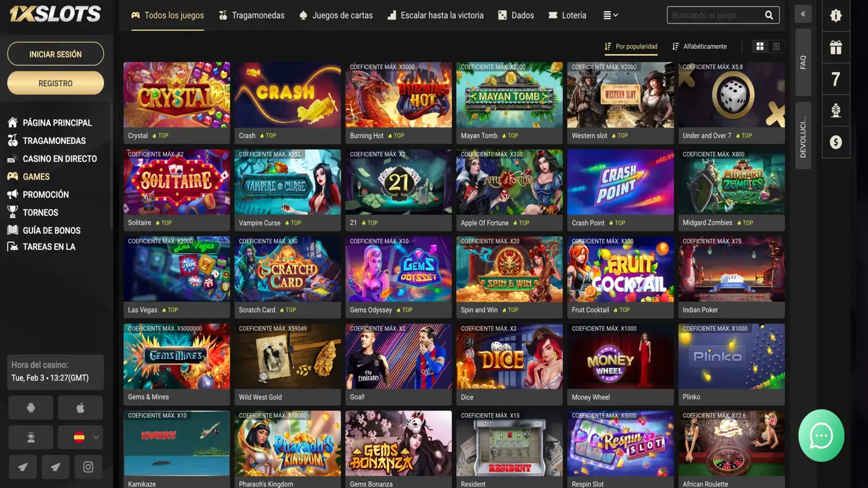Click the search magnifier icon
The width and height of the screenshot is (868, 488).
(769, 15)
